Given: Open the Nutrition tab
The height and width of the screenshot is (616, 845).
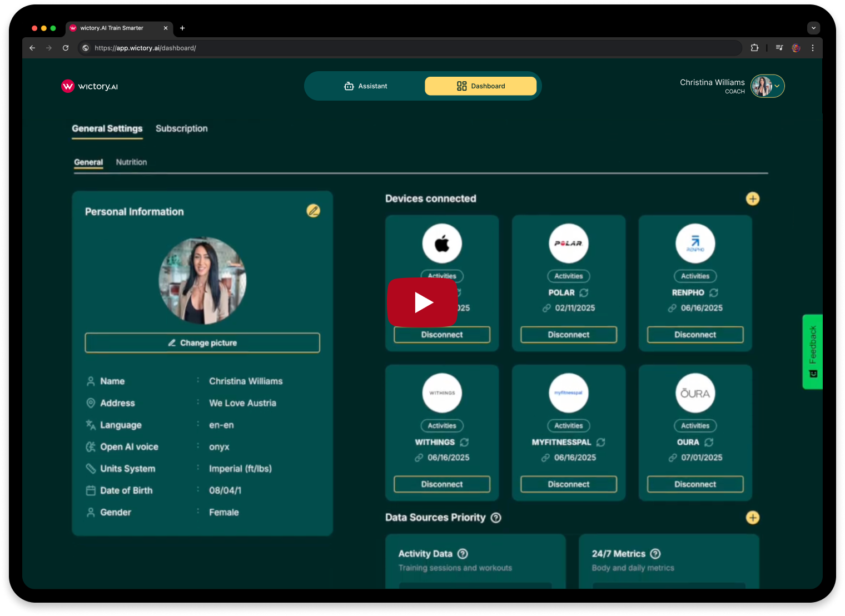Looking at the screenshot, I should click(131, 162).
